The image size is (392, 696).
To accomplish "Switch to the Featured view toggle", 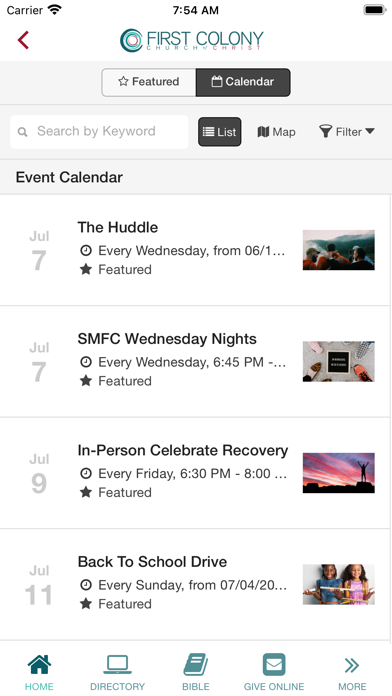I will point(149,82).
